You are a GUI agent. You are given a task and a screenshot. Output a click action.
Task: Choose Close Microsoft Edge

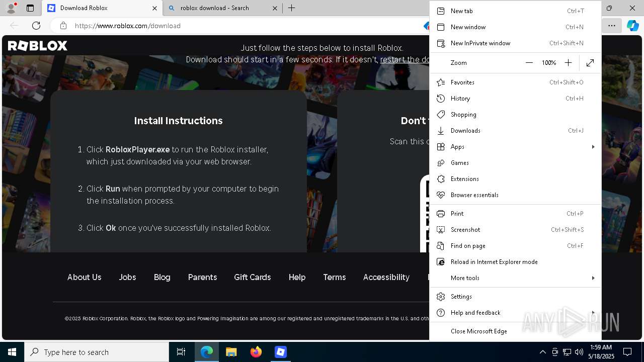tap(515, 331)
